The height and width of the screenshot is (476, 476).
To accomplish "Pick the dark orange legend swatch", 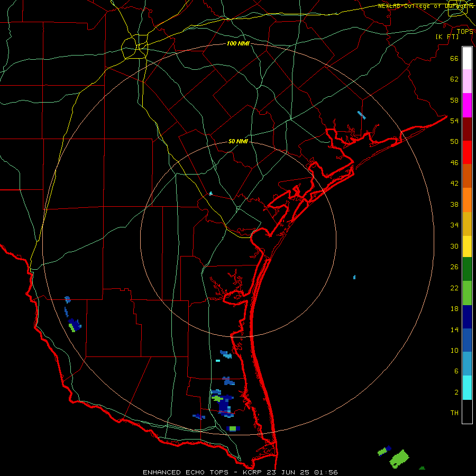I will 467,176.
